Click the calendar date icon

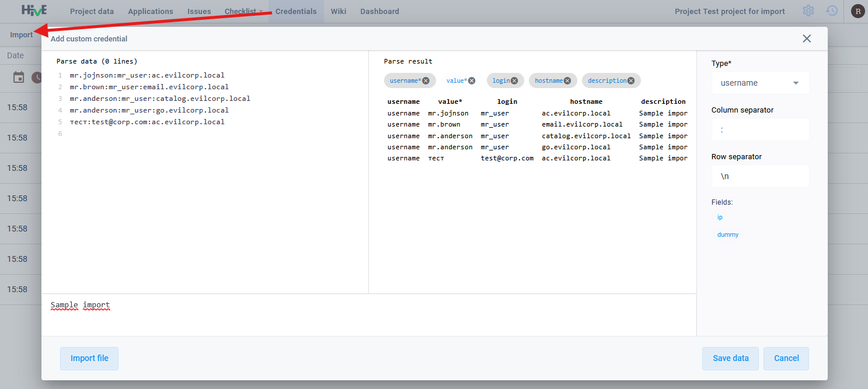(x=19, y=77)
